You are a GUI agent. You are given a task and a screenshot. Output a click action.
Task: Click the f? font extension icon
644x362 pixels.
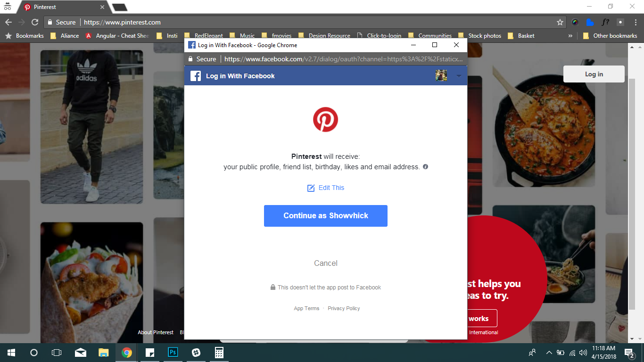coord(605,22)
